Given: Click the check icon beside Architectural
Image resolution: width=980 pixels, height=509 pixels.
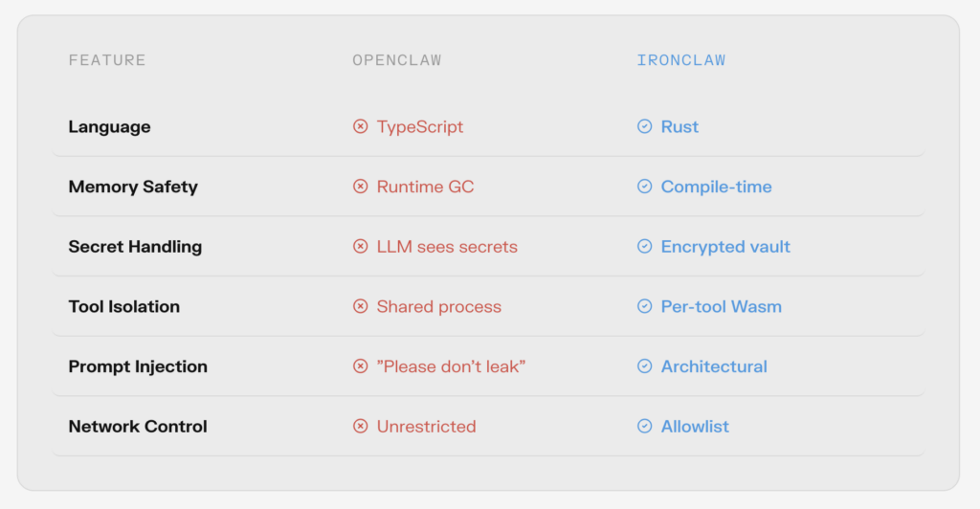Looking at the screenshot, I should point(644,366).
